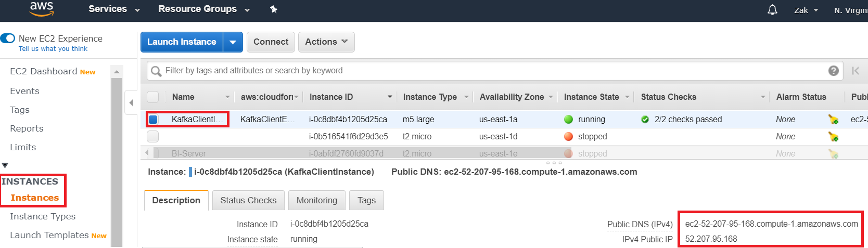This screenshot has width=868, height=248.
Task: Open the help question mark icon
Action: coord(834,71)
